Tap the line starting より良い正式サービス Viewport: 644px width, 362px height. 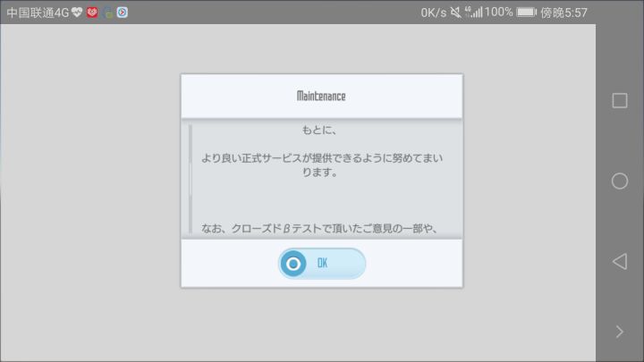(x=322, y=158)
